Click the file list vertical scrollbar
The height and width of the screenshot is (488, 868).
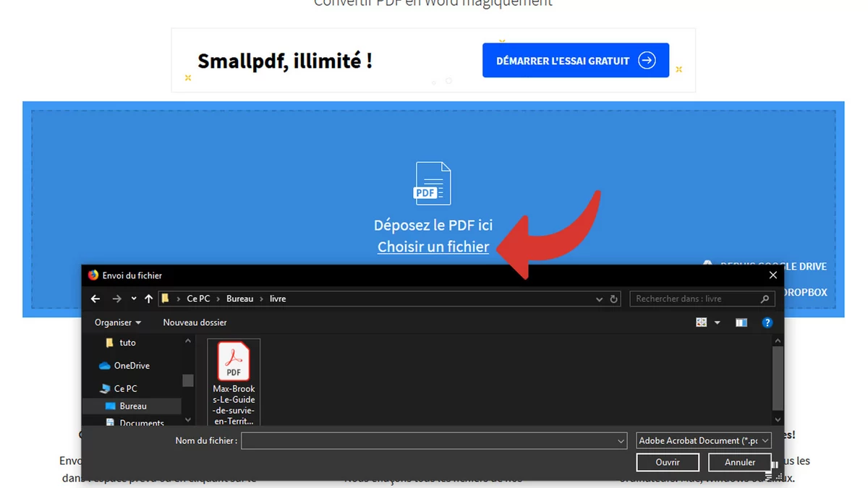click(x=778, y=380)
